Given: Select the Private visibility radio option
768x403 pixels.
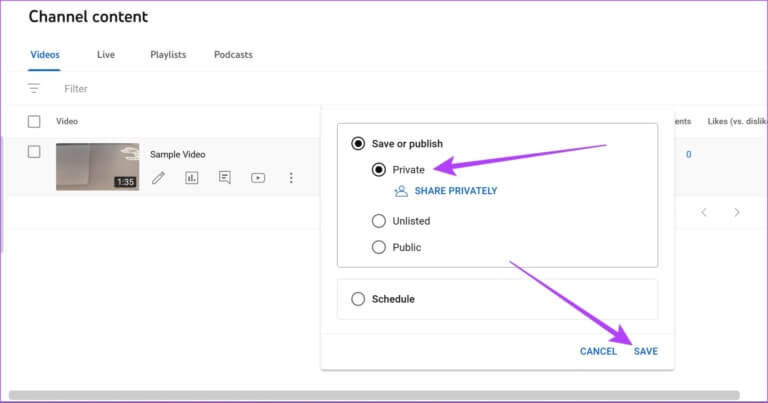Looking at the screenshot, I should tap(379, 170).
